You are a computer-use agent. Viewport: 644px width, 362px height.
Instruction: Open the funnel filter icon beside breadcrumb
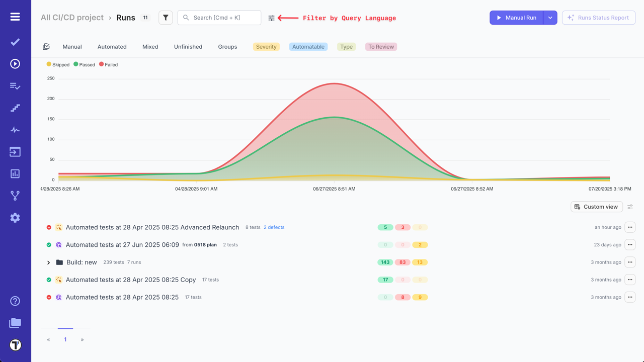(x=166, y=18)
